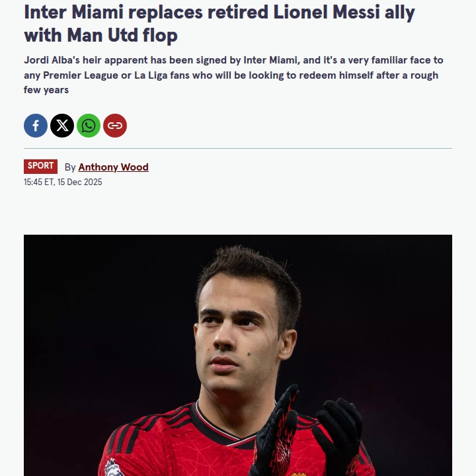Share the article on Facebook
476x476 pixels.
pyautogui.click(x=36, y=126)
